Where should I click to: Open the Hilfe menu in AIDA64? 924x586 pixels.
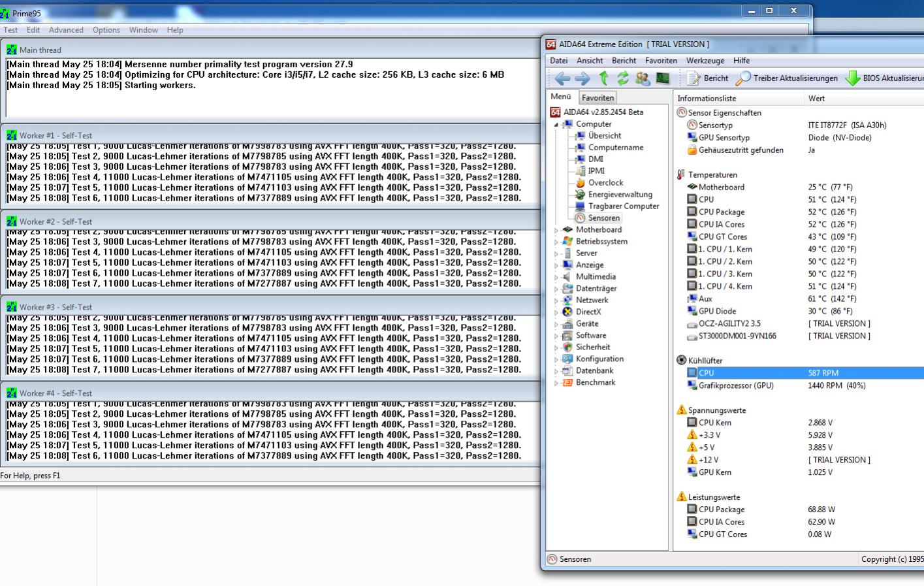tap(741, 61)
